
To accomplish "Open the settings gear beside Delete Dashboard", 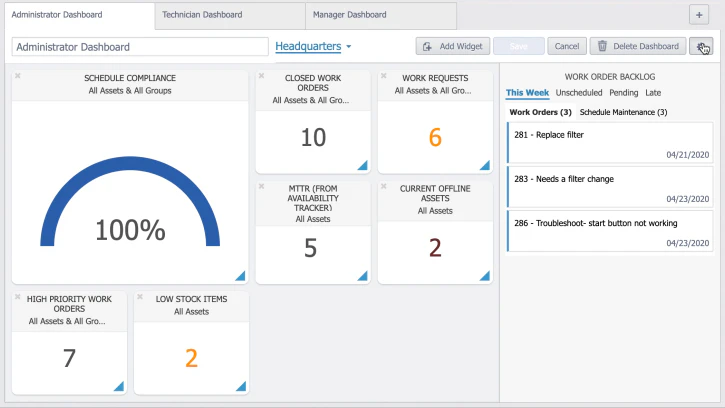I will click(700, 46).
